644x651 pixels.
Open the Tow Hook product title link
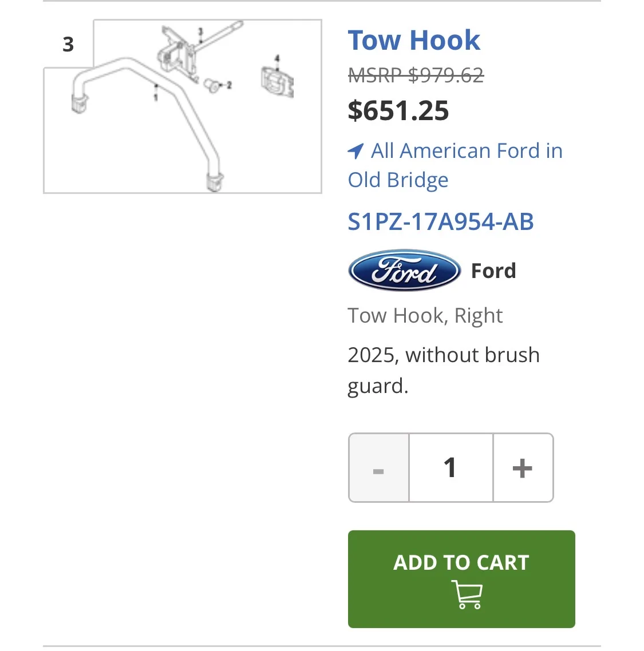click(x=413, y=41)
